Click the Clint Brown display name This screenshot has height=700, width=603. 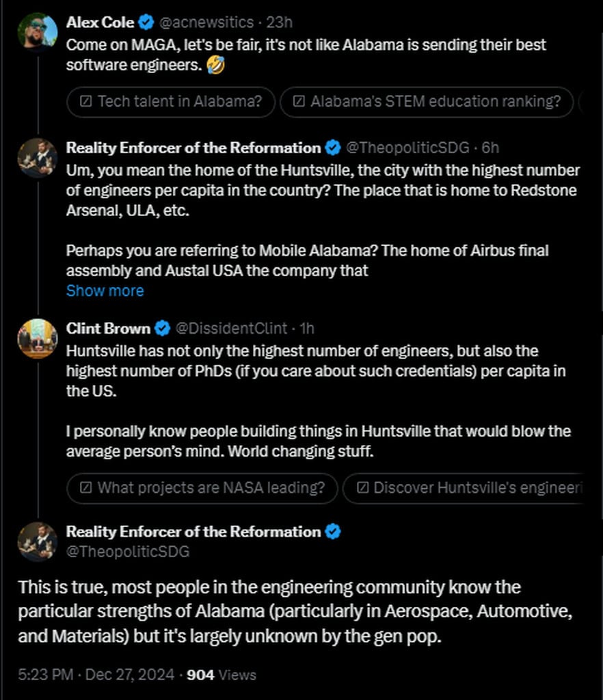tap(108, 328)
